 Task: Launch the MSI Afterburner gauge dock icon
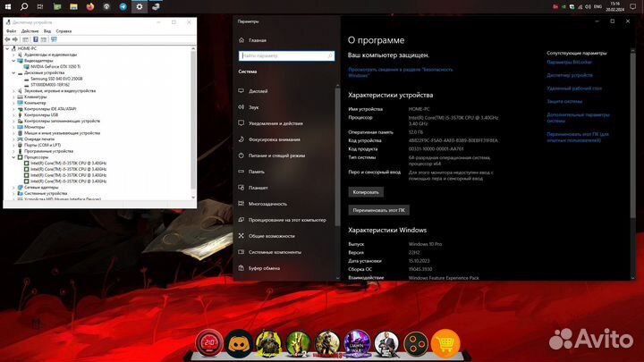pyautogui.click(x=209, y=342)
